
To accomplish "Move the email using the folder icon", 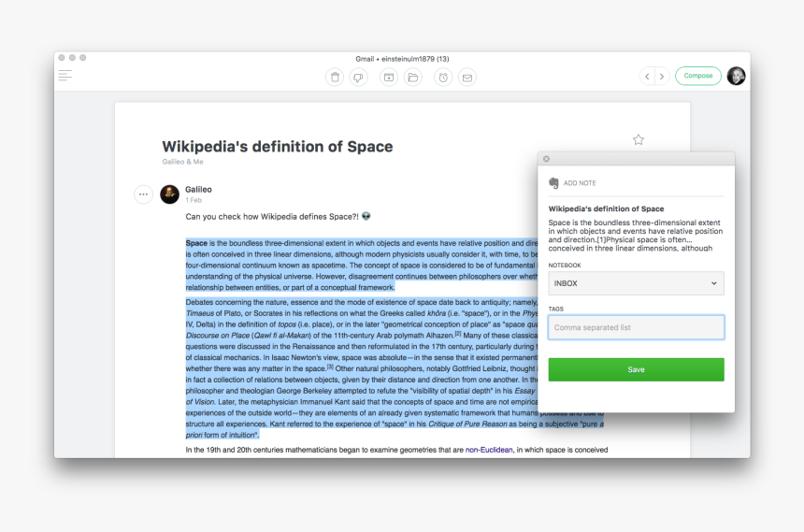I will [x=413, y=78].
